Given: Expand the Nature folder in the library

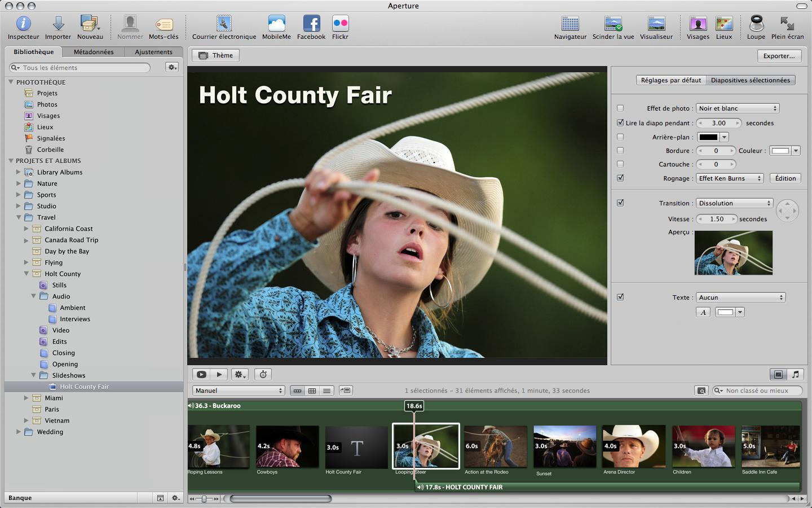Looking at the screenshot, I should pyautogui.click(x=18, y=183).
